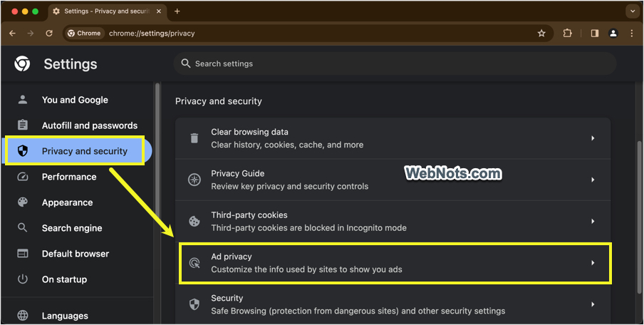The width and height of the screenshot is (644, 325).
Task: Expand Privacy Guide with its arrow
Action: (x=593, y=180)
